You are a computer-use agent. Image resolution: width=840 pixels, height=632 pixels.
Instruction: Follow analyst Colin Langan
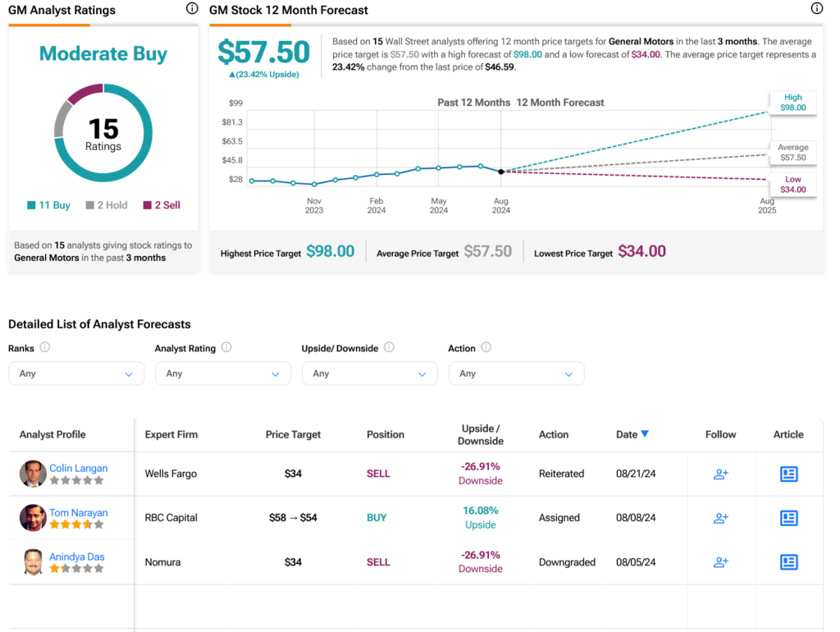pos(720,474)
